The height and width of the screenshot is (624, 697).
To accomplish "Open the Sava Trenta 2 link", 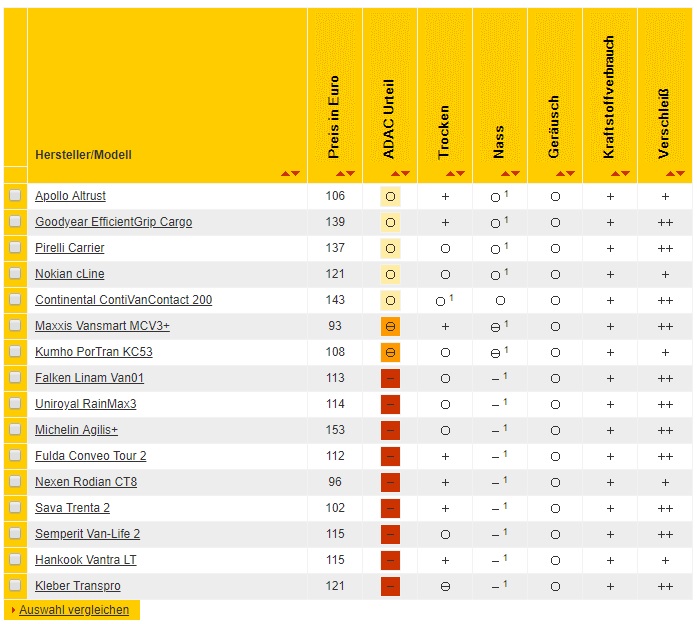I will click(x=72, y=508).
